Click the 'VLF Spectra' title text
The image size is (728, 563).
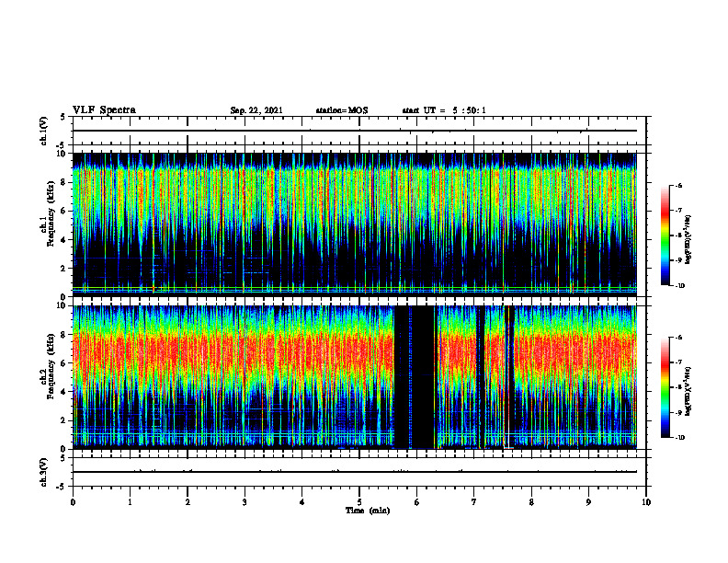pyautogui.click(x=104, y=110)
